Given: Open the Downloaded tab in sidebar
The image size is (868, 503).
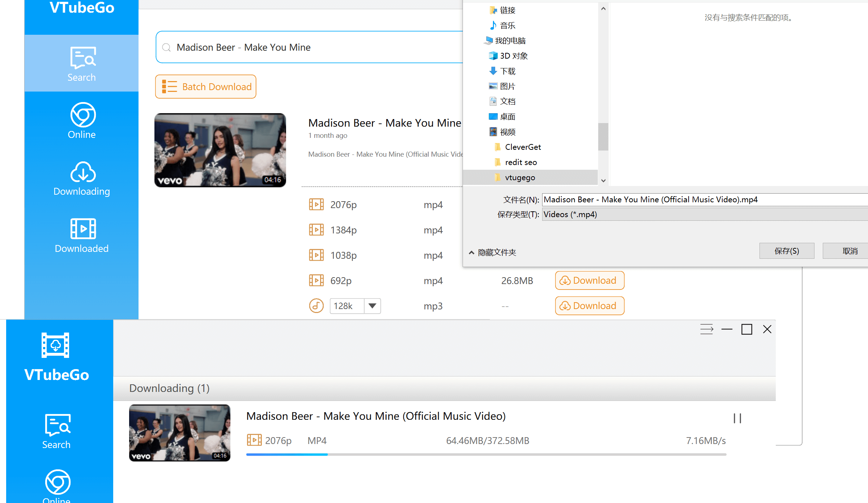Looking at the screenshot, I should click(x=81, y=235).
